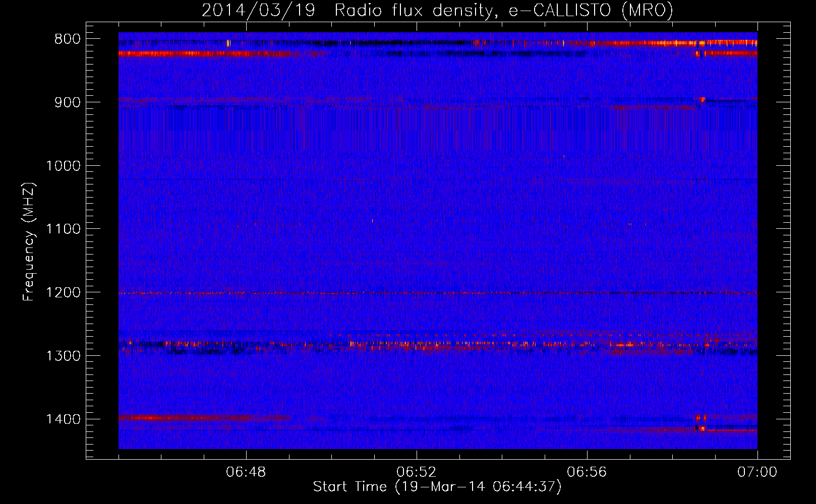Click the 1100 frequency tick label
This screenshot has height=504, width=816.
(x=63, y=229)
